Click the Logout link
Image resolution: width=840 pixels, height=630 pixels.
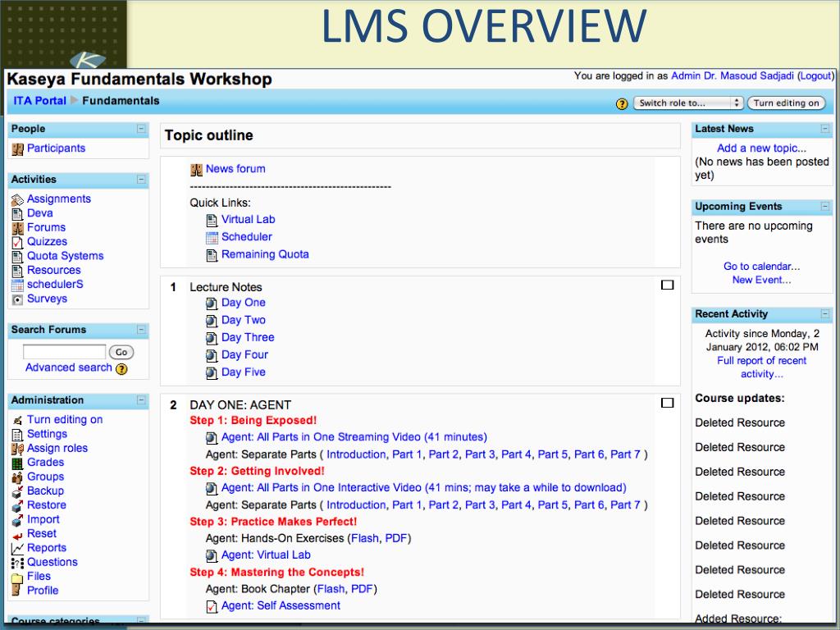[x=815, y=76]
